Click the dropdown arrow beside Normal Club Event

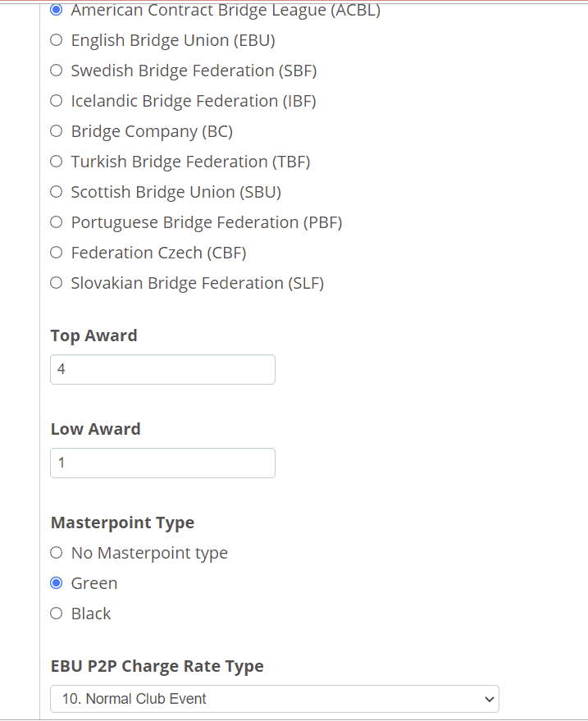(x=490, y=699)
